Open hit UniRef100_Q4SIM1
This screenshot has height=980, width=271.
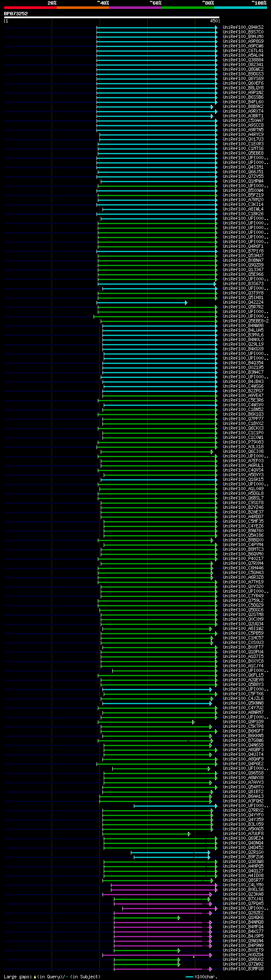243,167
